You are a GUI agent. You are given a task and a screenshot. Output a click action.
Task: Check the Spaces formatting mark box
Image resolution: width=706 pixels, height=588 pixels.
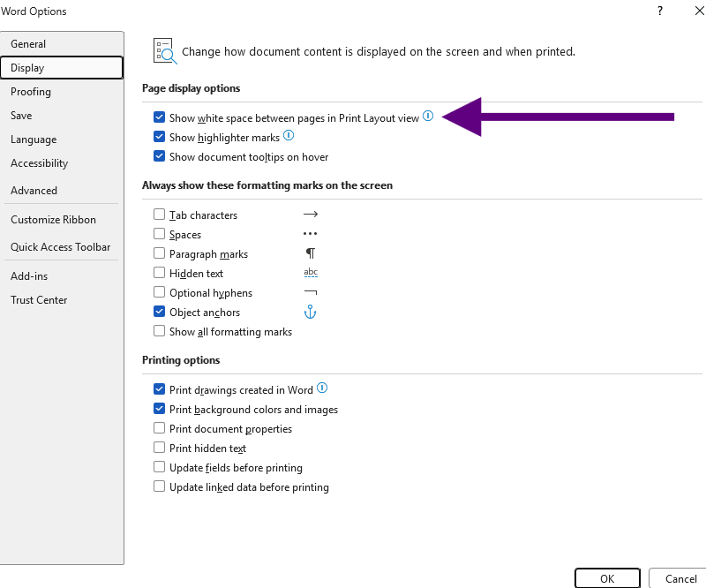tap(159, 233)
